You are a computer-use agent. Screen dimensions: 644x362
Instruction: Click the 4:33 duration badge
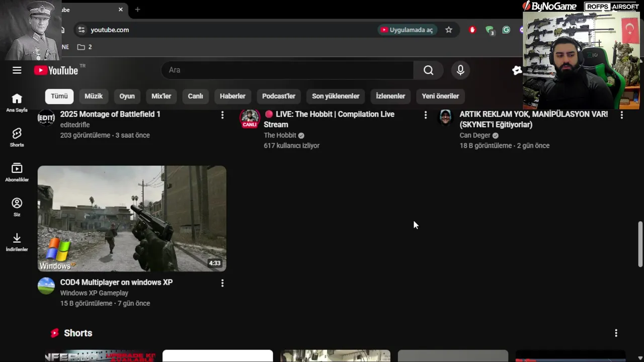[x=215, y=263]
